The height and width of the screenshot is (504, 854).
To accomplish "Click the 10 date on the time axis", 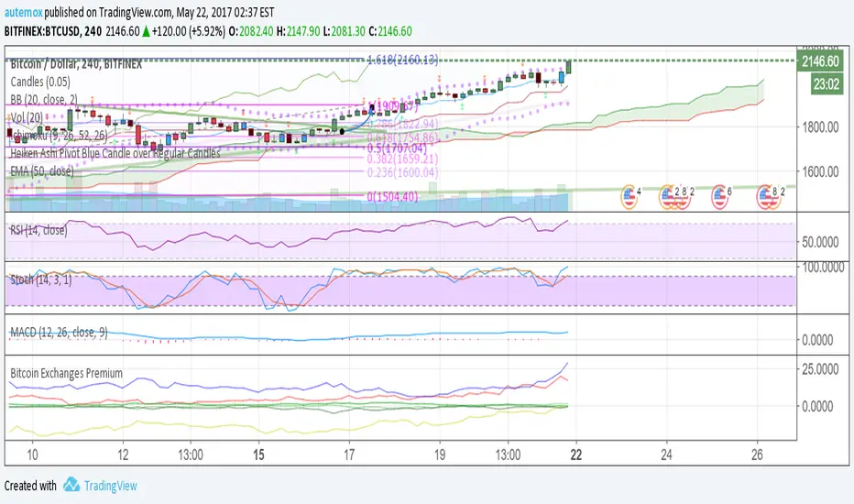I will [x=32, y=455].
